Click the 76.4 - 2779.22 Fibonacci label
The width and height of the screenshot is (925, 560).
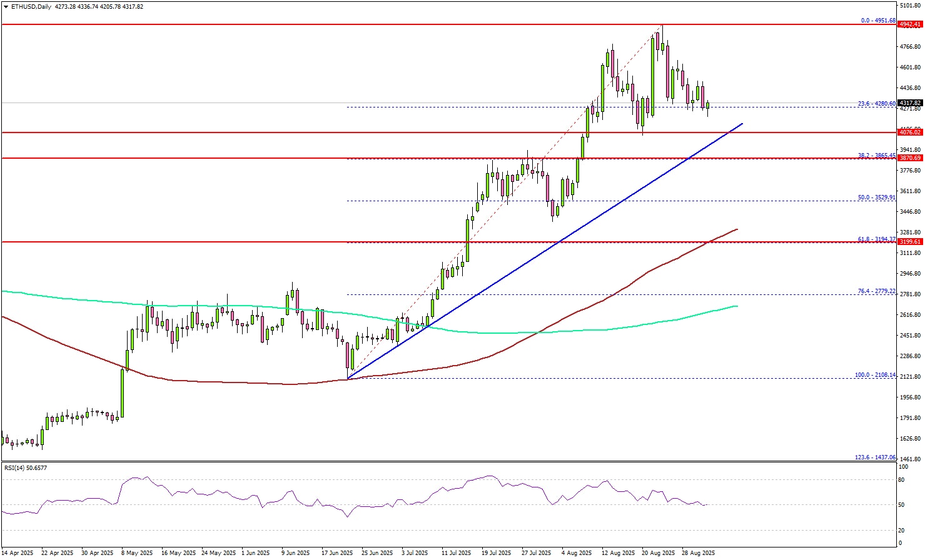point(876,291)
